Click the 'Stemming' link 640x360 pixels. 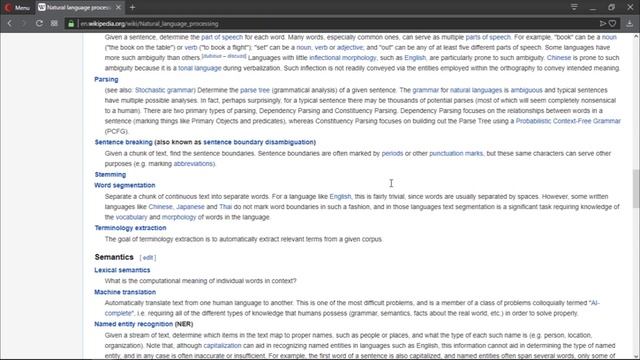pyautogui.click(x=110, y=174)
